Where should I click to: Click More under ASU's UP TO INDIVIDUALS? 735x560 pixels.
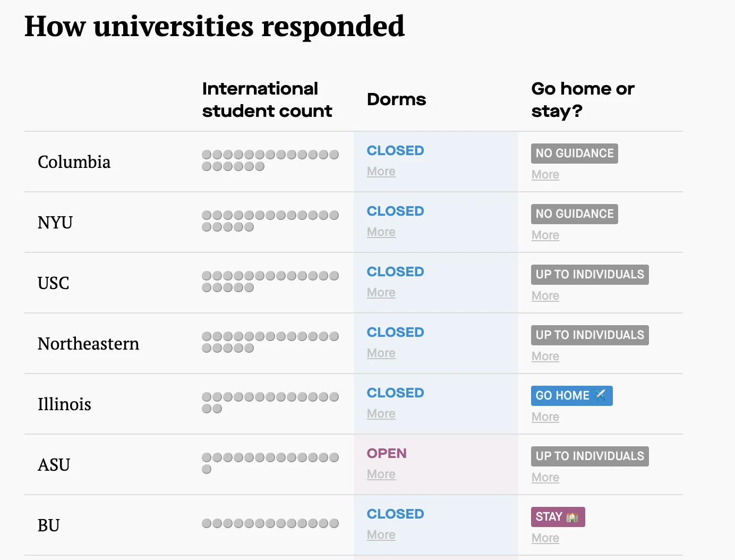pos(545,478)
